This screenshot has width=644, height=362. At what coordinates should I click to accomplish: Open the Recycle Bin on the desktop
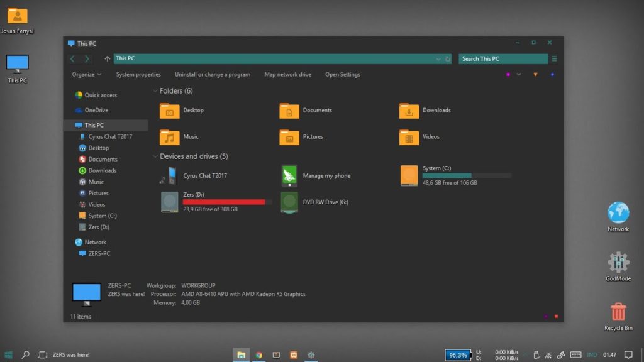coord(617,310)
